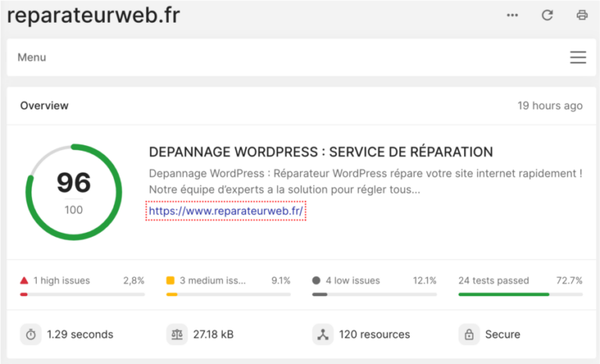Click the tests passed green progress bar
The height and width of the screenshot is (364, 600).
point(520,294)
